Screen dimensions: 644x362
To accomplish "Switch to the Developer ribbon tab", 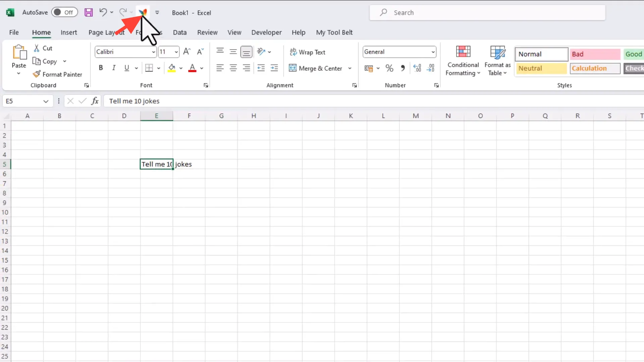I will [266, 32].
